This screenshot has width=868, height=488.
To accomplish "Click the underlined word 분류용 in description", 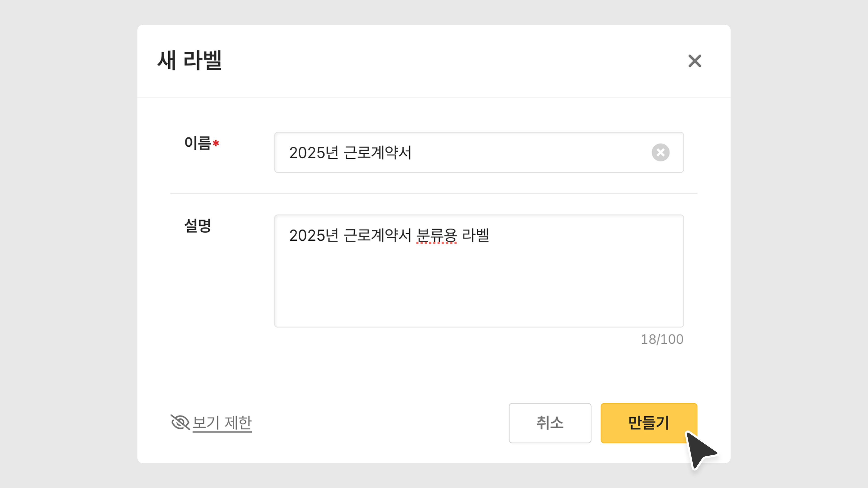I will [436, 235].
